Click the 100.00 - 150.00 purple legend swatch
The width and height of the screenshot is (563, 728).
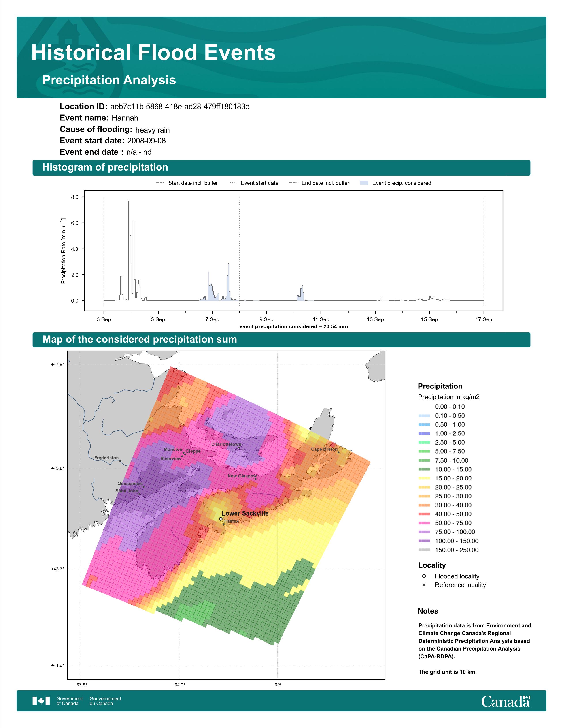tap(424, 541)
